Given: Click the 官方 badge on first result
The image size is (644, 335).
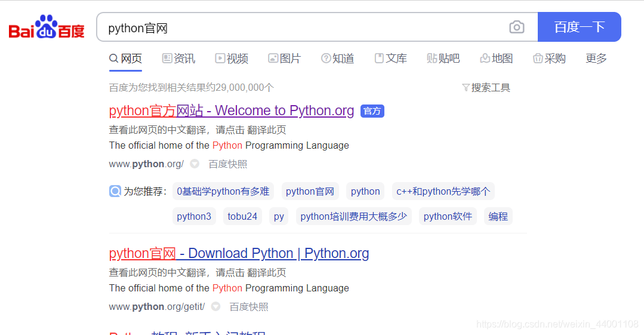Looking at the screenshot, I should click(372, 111).
